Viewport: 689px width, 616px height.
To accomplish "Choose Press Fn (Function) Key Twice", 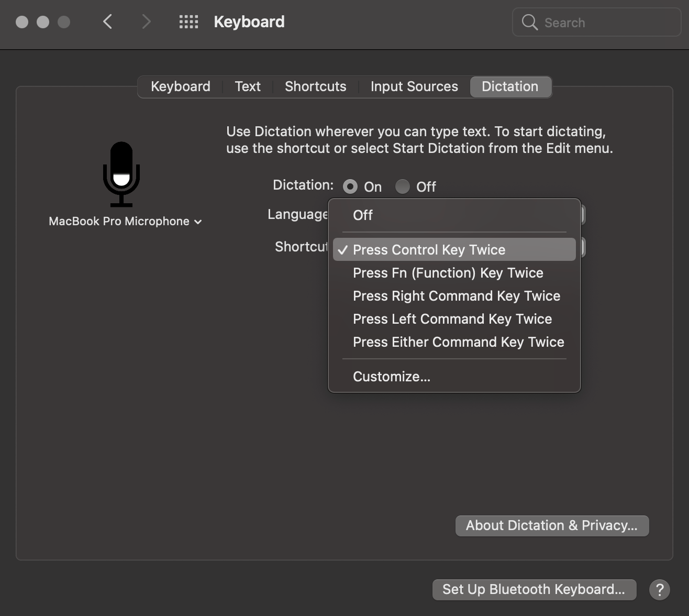I will click(448, 273).
